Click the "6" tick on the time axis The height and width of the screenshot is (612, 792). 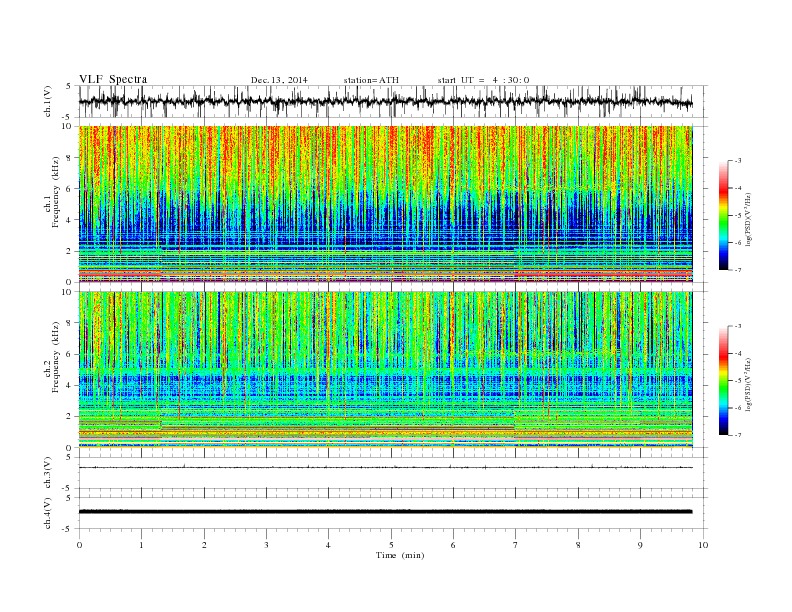453,545
